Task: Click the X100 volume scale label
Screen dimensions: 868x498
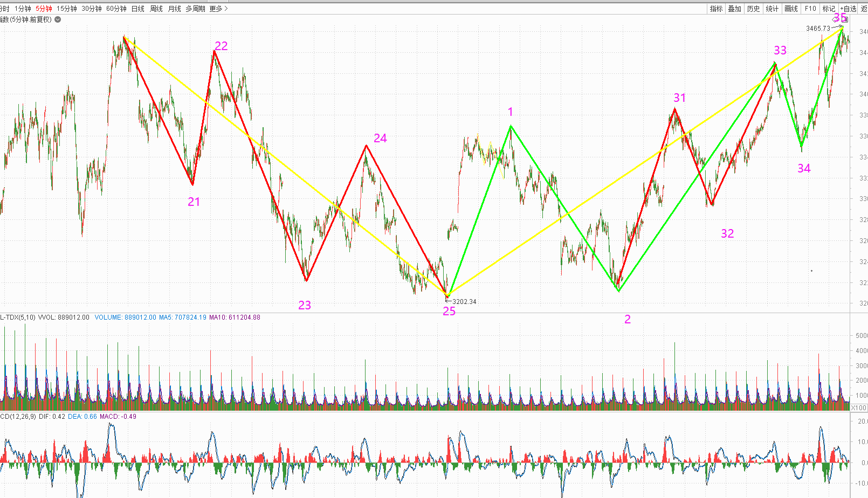Action: click(859, 407)
